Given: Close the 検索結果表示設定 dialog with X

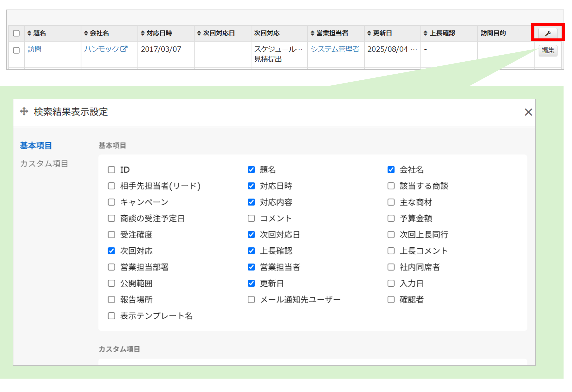Looking at the screenshot, I should pos(528,112).
